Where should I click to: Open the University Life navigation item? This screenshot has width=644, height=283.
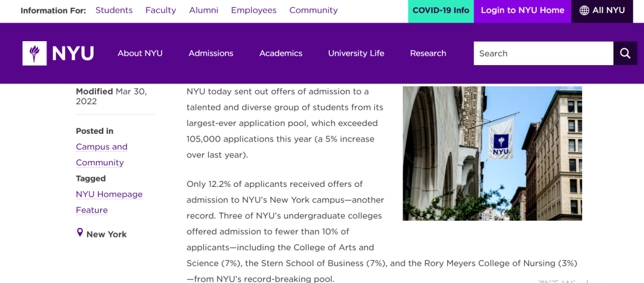point(356,53)
